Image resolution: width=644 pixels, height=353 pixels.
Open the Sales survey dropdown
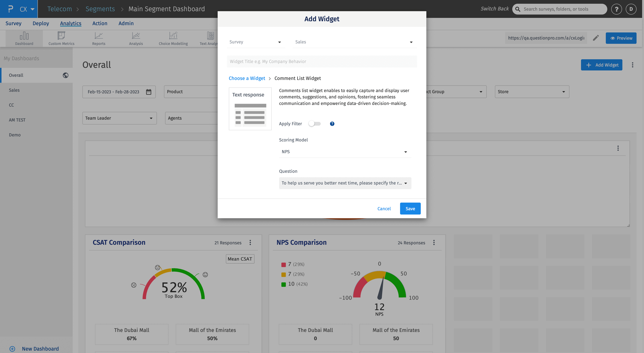[x=354, y=42]
